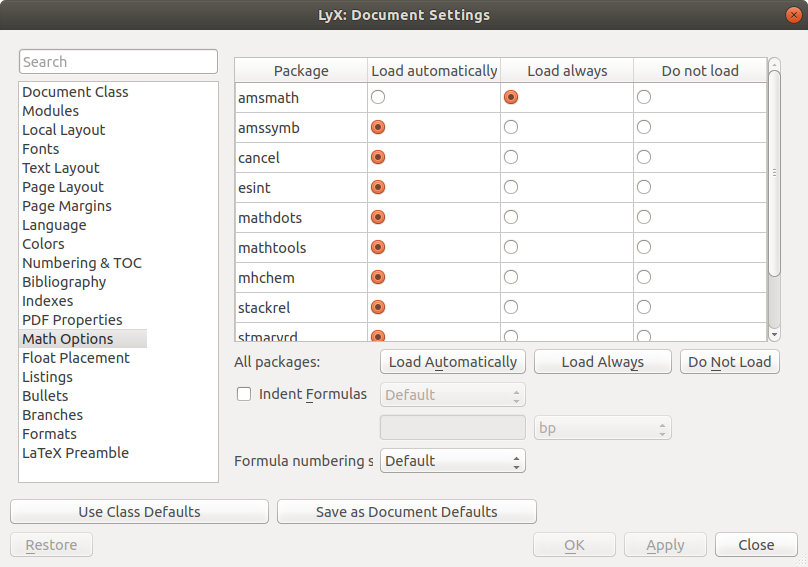Set amsmath to Load automatically
The height and width of the screenshot is (567, 808).
click(378, 98)
